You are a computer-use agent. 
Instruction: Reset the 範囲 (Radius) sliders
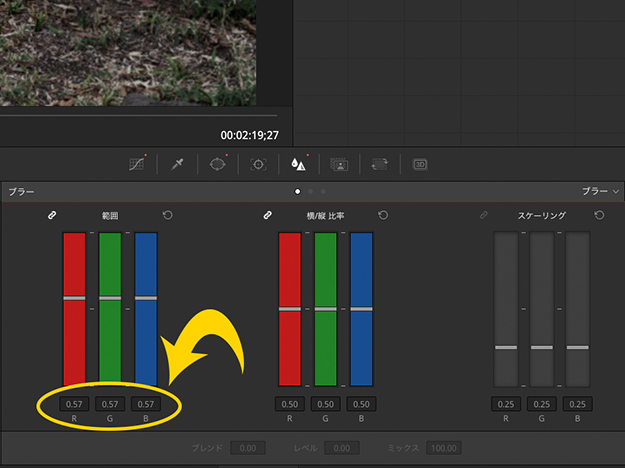(x=167, y=215)
